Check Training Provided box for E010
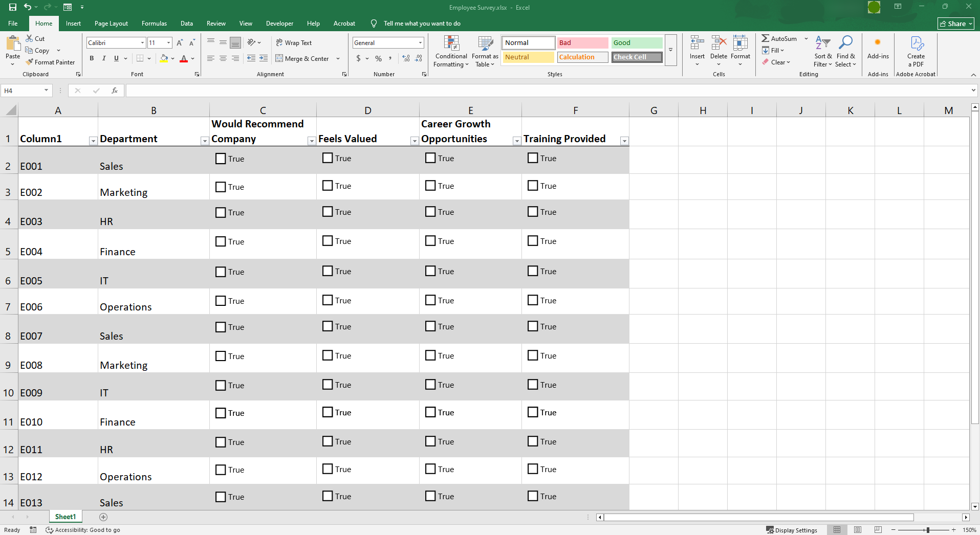 pyautogui.click(x=533, y=412)
